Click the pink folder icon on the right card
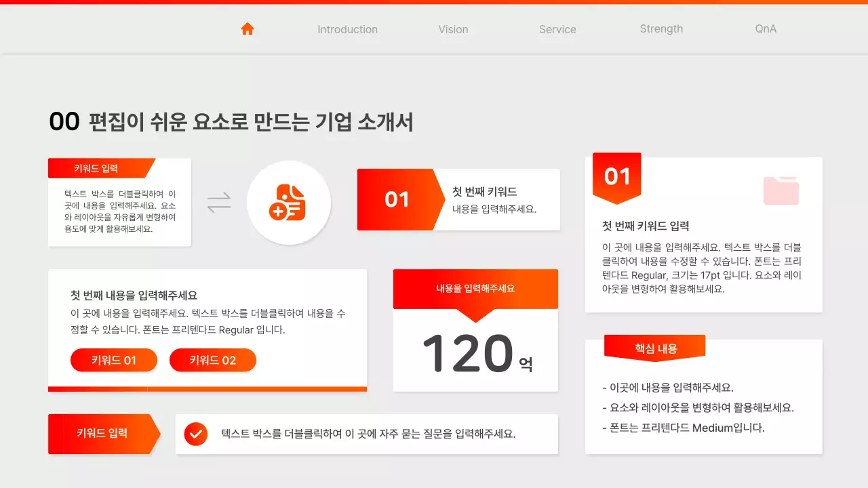Viewport: 868px width, 488px height. point(781,192)
